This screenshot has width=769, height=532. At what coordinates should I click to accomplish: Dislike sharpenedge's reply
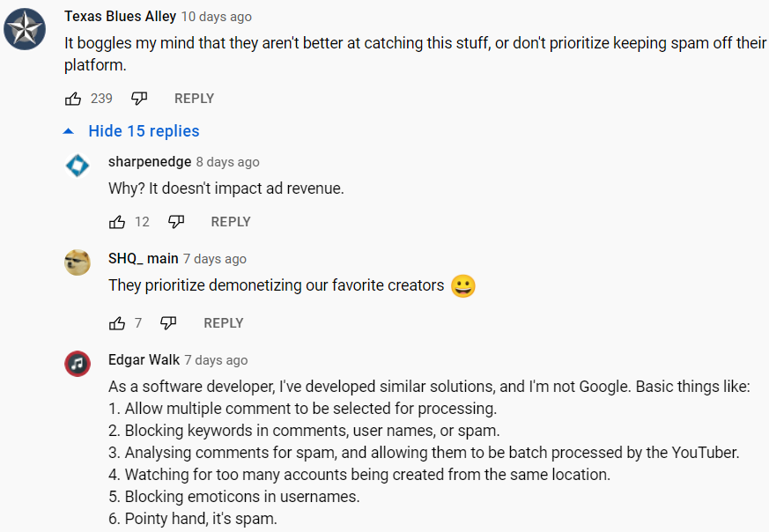(x=176, y=222)
